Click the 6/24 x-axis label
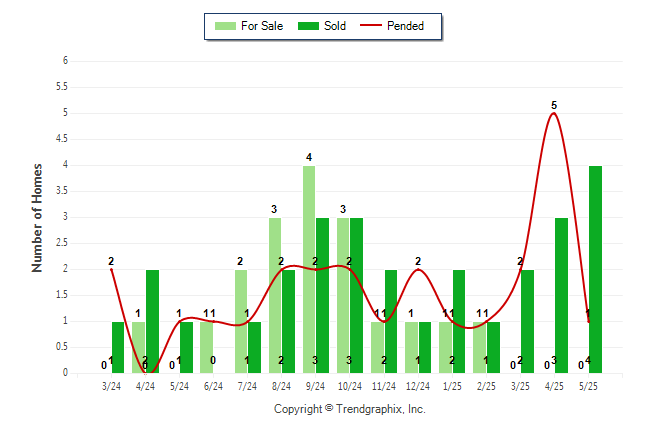 pyautogui.click(x=213, y=386)
